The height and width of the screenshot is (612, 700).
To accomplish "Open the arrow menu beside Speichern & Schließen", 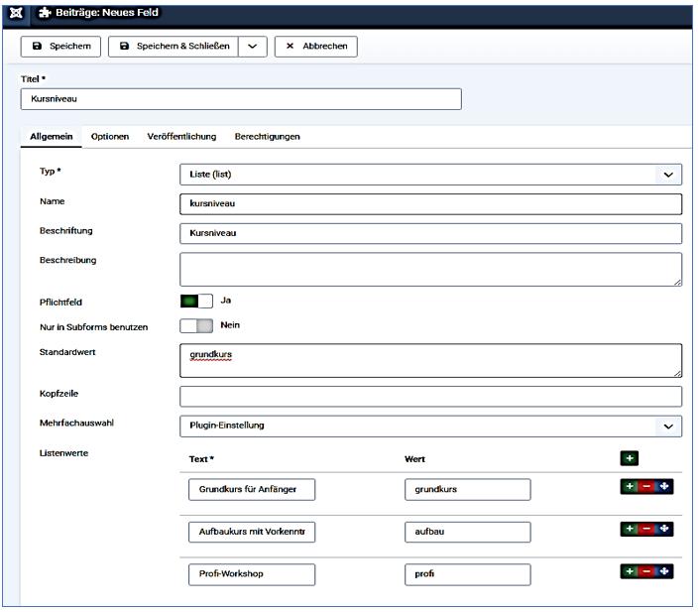I will tap(253, 47).
